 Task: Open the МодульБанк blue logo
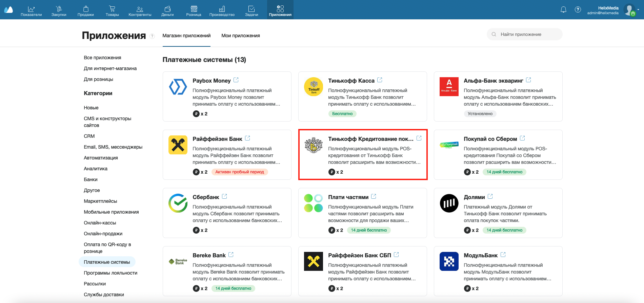click(449, 261)
